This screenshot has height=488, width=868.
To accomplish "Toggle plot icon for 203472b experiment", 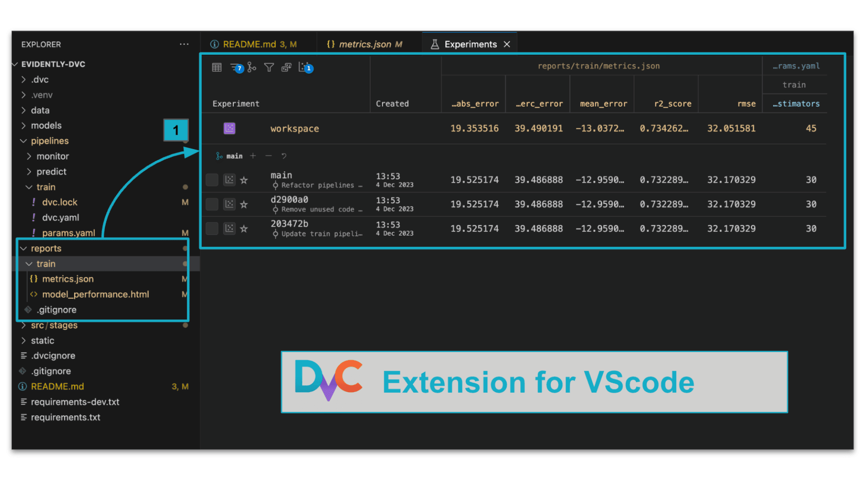I will [x=230, y=229].
